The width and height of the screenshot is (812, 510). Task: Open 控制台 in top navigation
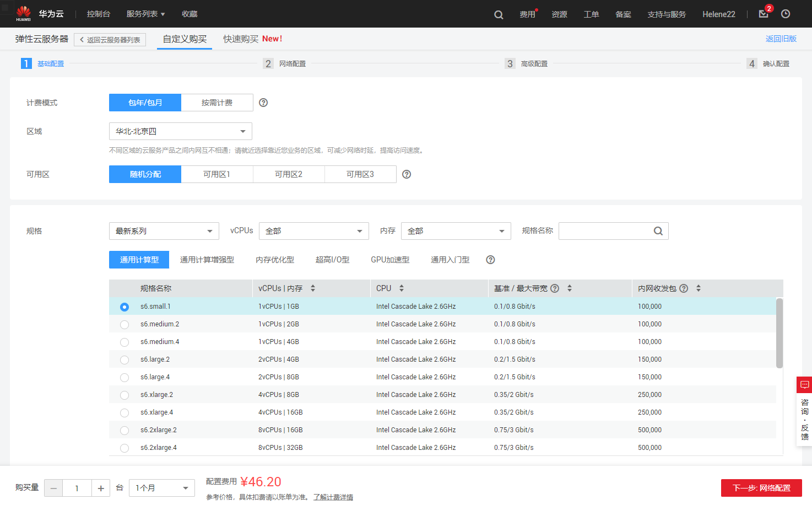(99, 14)
